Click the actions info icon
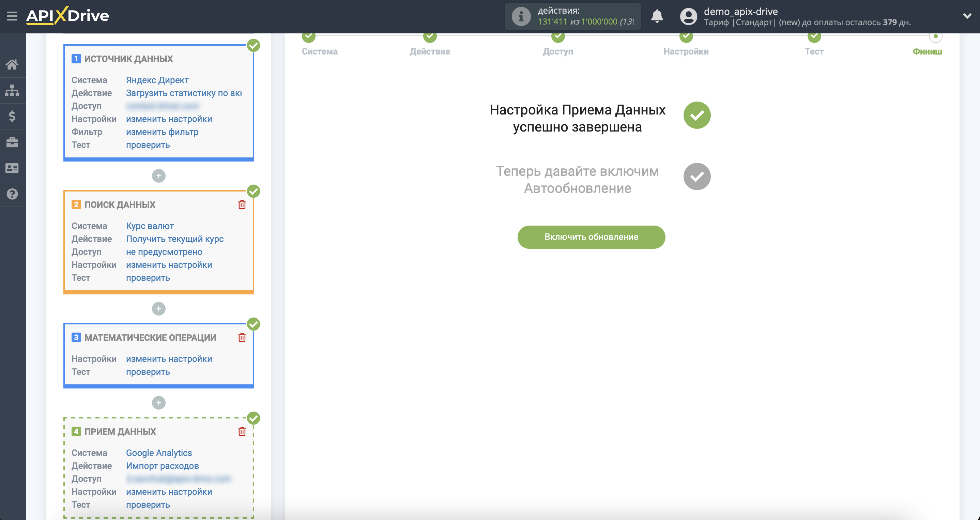This screenshot has height=520, width=980. click(521, 16)
